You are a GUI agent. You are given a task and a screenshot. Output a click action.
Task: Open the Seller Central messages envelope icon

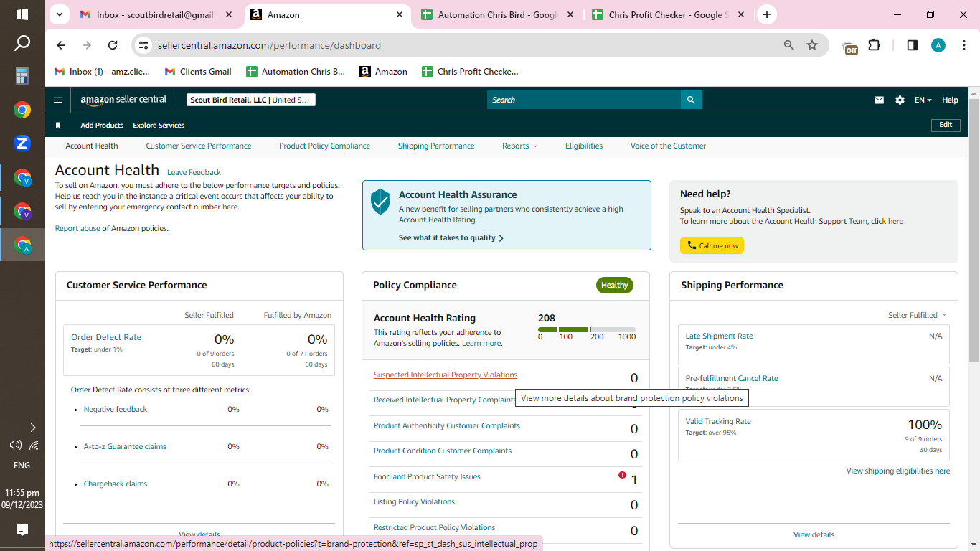tap(879, 100)
